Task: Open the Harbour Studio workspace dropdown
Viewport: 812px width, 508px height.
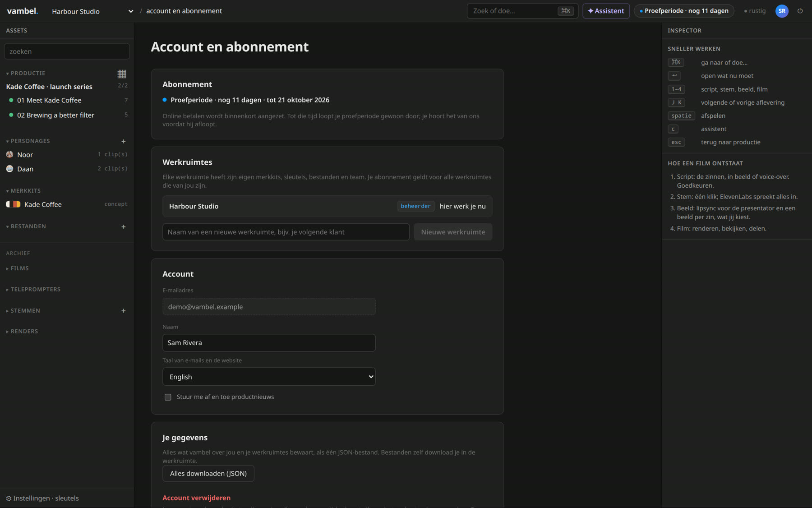Action: click(x=92, y=11)
